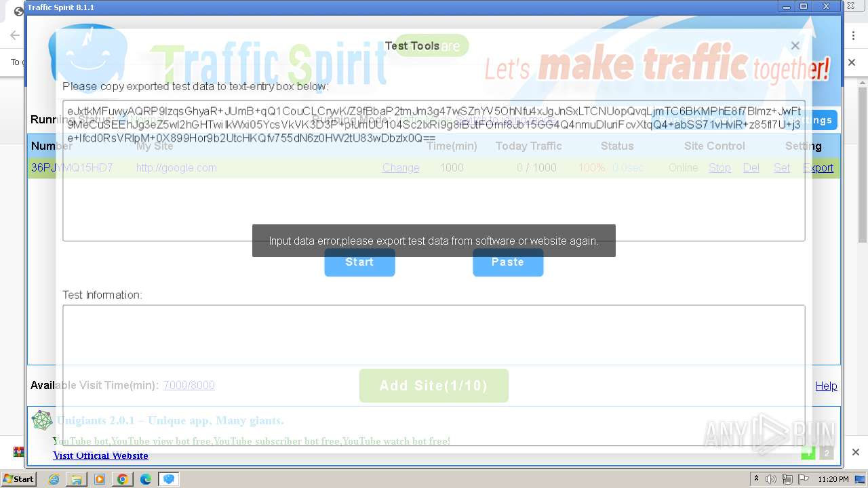The height and width of the screenshot is (488, 868).
Task: Click the WinRAR icon at browser bottom left
Action: [x=18, y=452]
